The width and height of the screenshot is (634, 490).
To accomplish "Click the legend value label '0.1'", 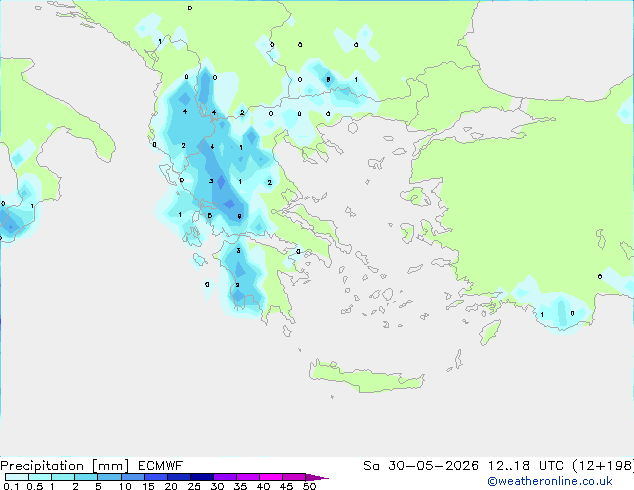I will tap(11, 486).
